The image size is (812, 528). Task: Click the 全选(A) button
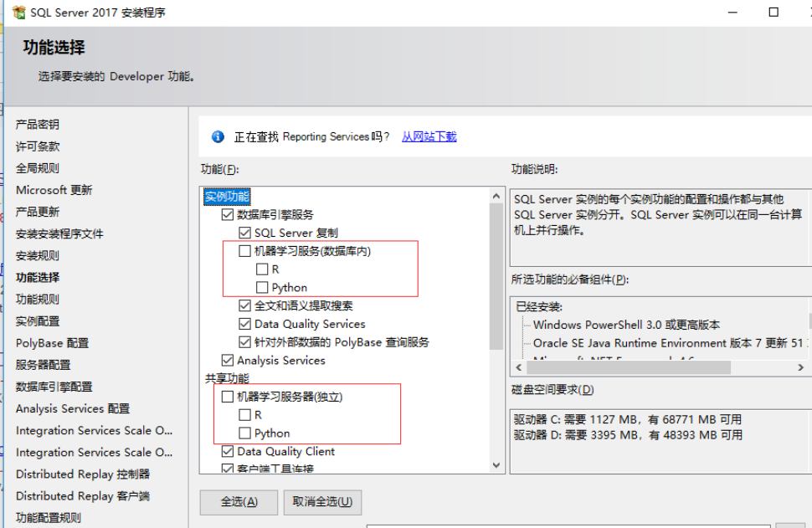(239, 502)
